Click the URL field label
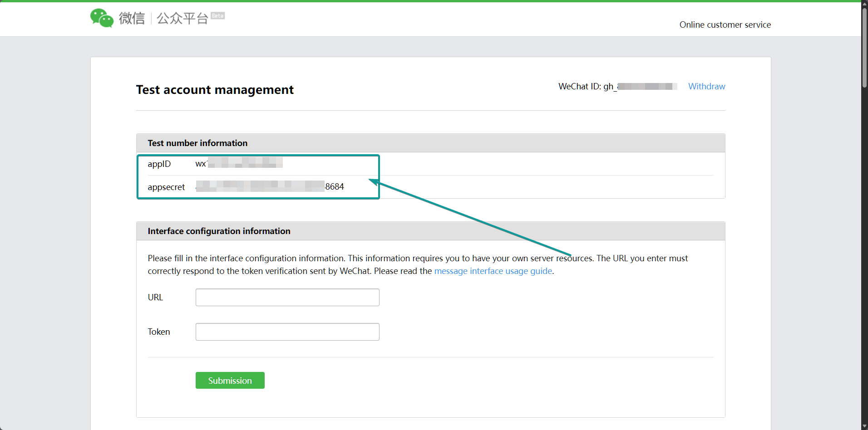The height and width of the screenshot is (430, 868). (155, 297)
